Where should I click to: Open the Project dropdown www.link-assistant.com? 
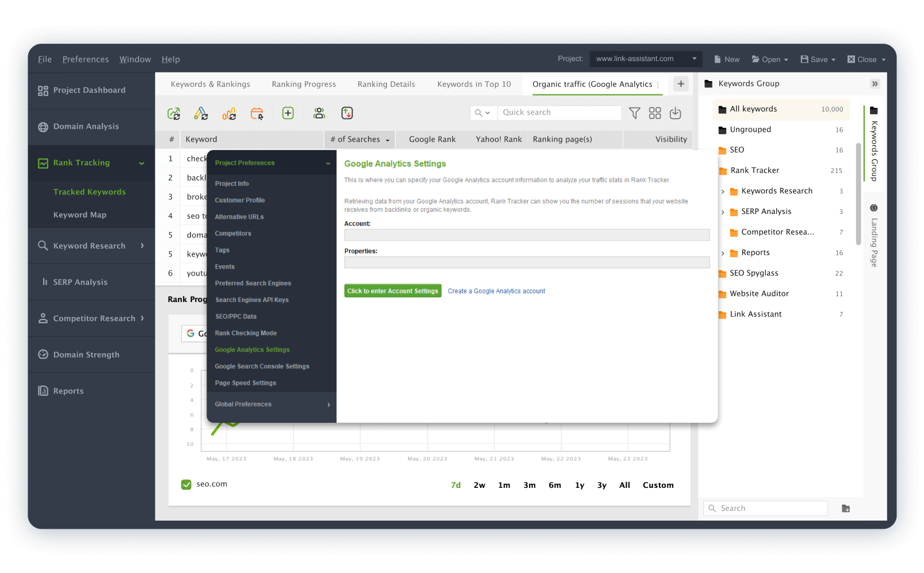[647, 59]
